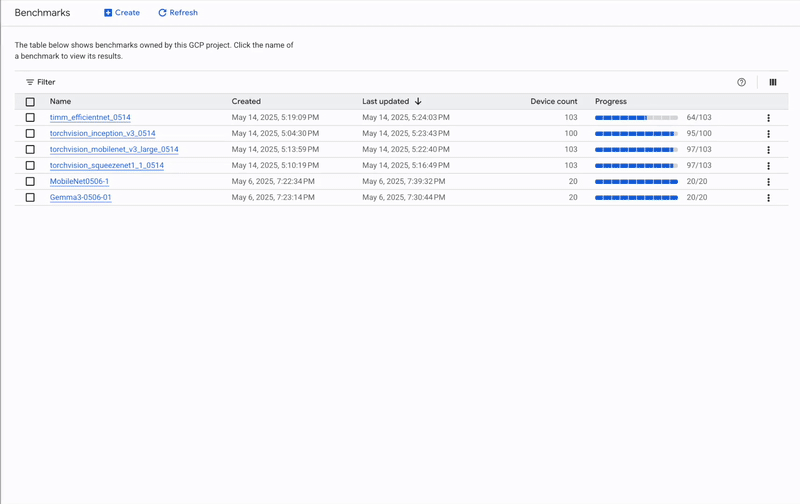Click the 64/103 progress bar
Viewport: 800px width, 504px height.
point(636,118)
